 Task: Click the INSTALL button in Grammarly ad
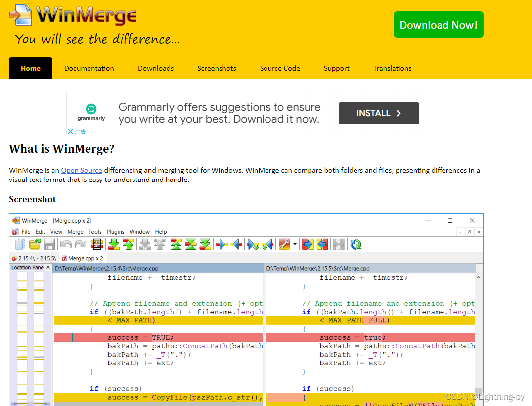379,113
